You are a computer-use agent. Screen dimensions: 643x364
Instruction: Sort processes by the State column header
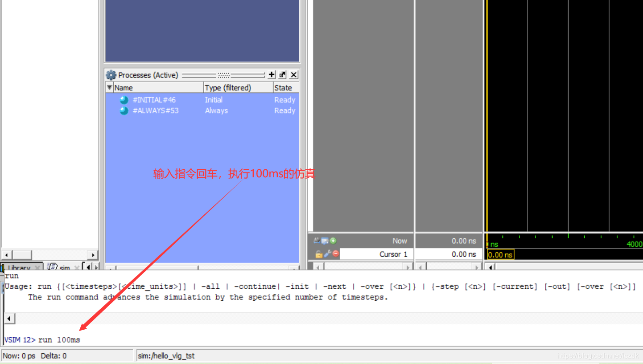click(286, 87)
